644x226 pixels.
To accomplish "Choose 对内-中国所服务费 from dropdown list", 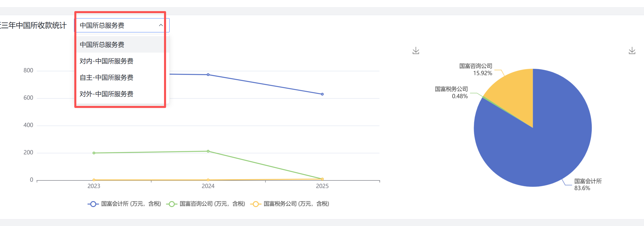I will [106, 61].
